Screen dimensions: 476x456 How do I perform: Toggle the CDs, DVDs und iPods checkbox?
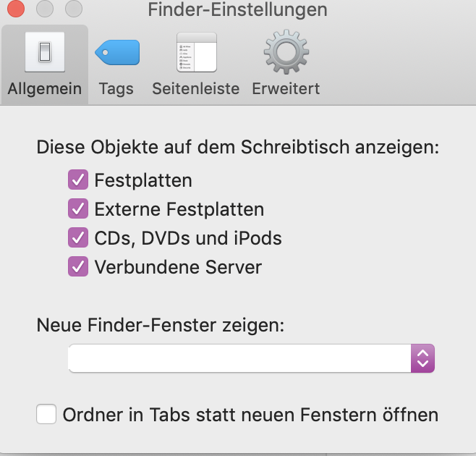click(x=77, y=237)
